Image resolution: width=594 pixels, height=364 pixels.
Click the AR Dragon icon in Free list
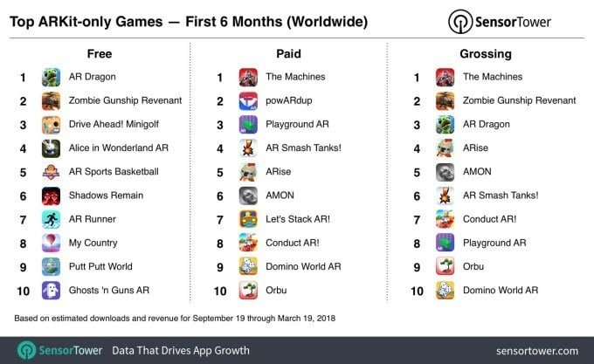coord(51,77)
